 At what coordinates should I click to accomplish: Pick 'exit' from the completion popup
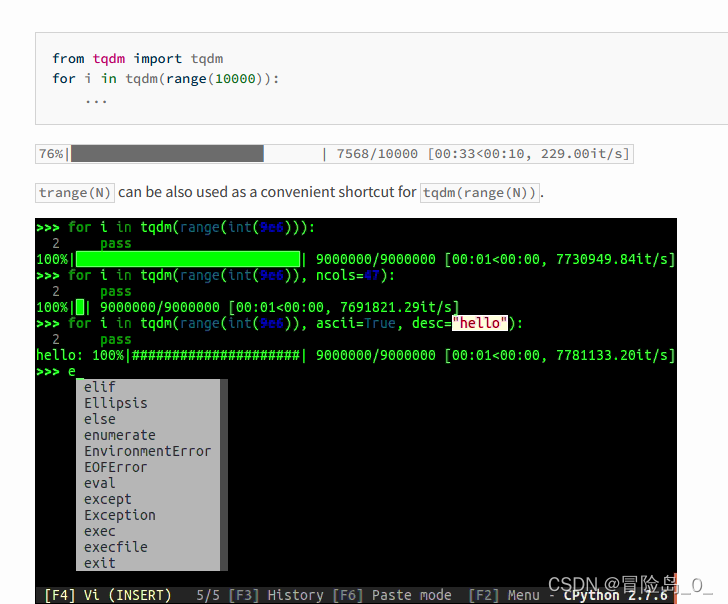point(100,563)
